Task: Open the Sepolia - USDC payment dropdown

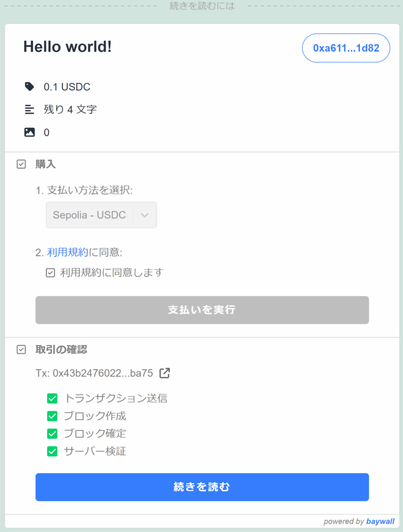Action: click(x=89, y=215)
